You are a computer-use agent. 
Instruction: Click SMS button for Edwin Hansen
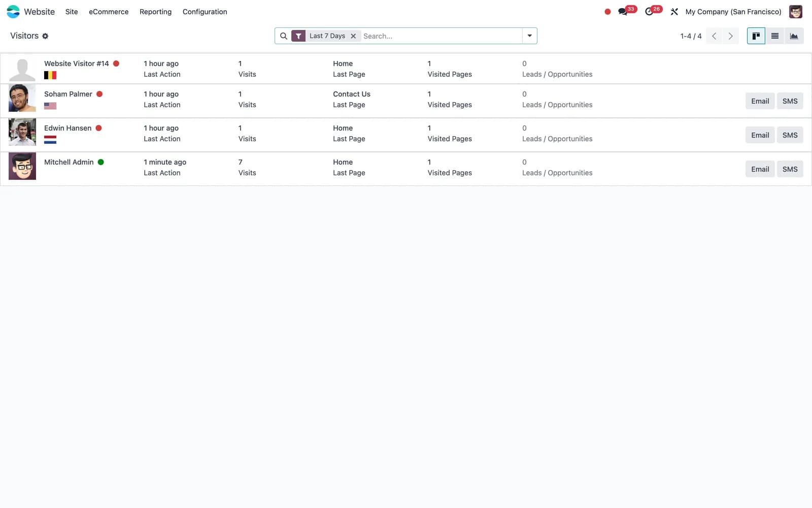790,135
